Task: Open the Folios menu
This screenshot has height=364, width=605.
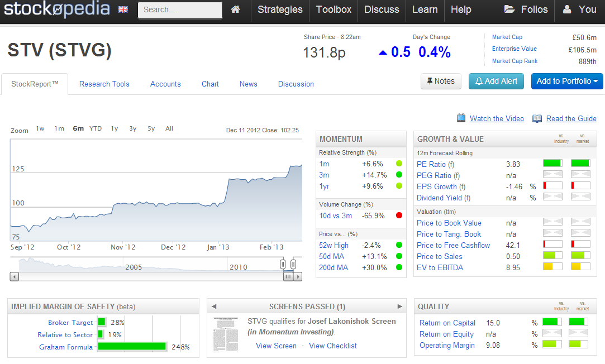Action: (x=526, y=9)
